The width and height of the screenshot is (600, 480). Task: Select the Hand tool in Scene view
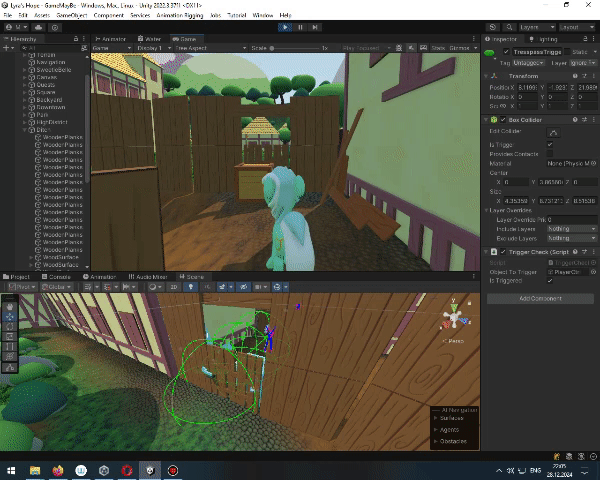10,305
